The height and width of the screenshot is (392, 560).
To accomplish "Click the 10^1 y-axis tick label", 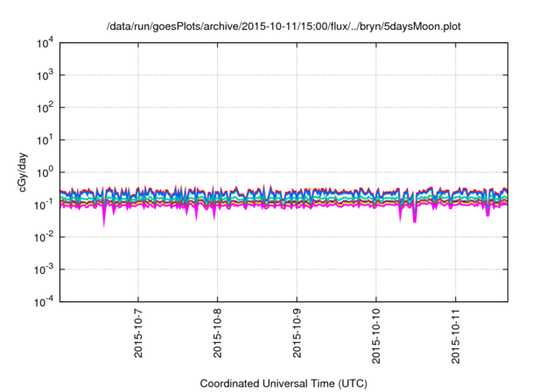I will [43, 140].
